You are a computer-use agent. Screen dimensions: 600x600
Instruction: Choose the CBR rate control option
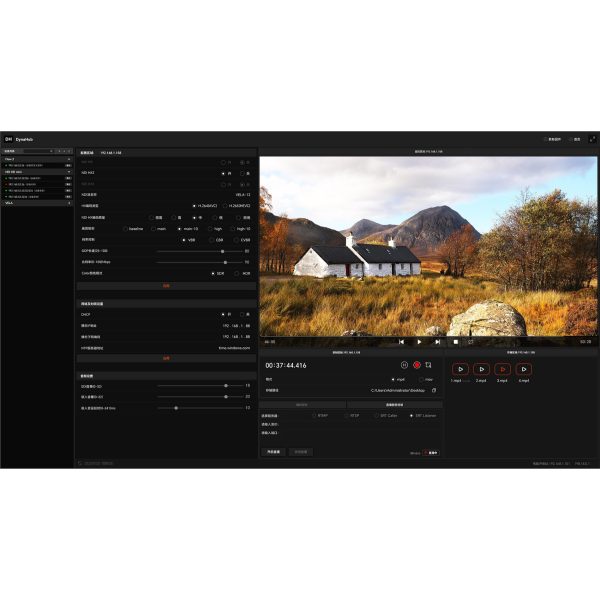[x=213, y=240]
